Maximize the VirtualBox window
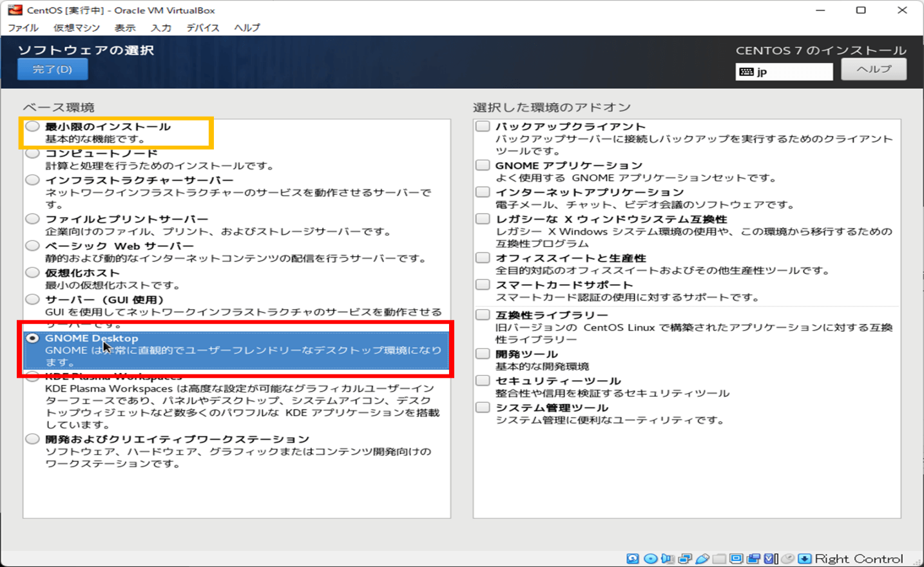The height and width of the screenshot is (567, 924). [861, 10]
